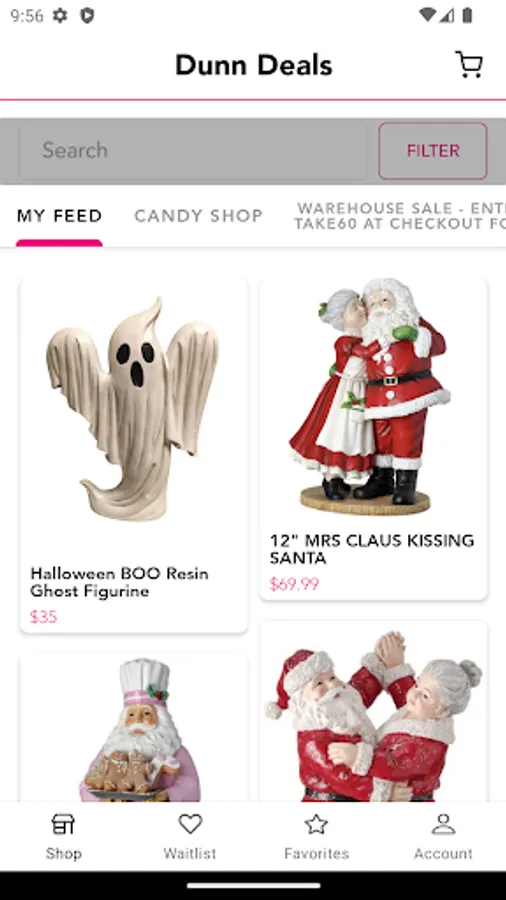Viewport: 506px width, 900px height.
Task: Open the Account person icon
Action: point(443,824)
